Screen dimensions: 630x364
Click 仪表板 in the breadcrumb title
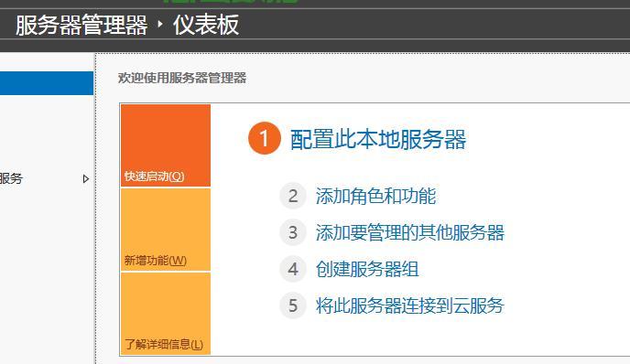[206, 25]
